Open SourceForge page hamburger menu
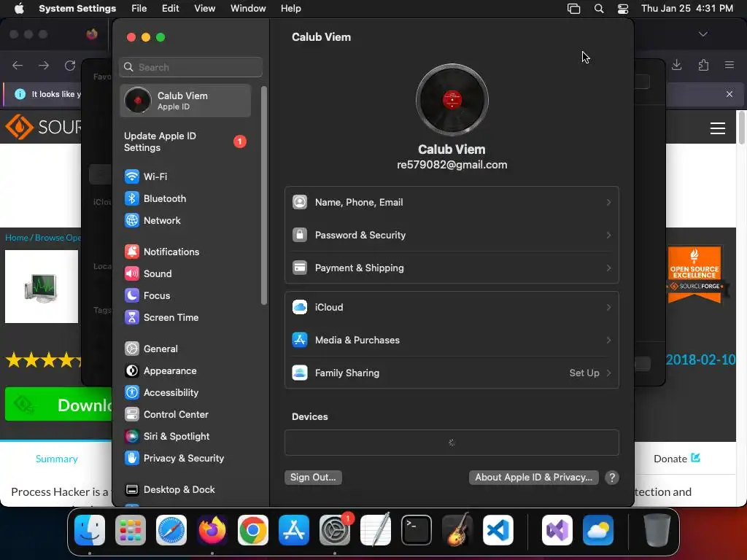 (718, 128)
